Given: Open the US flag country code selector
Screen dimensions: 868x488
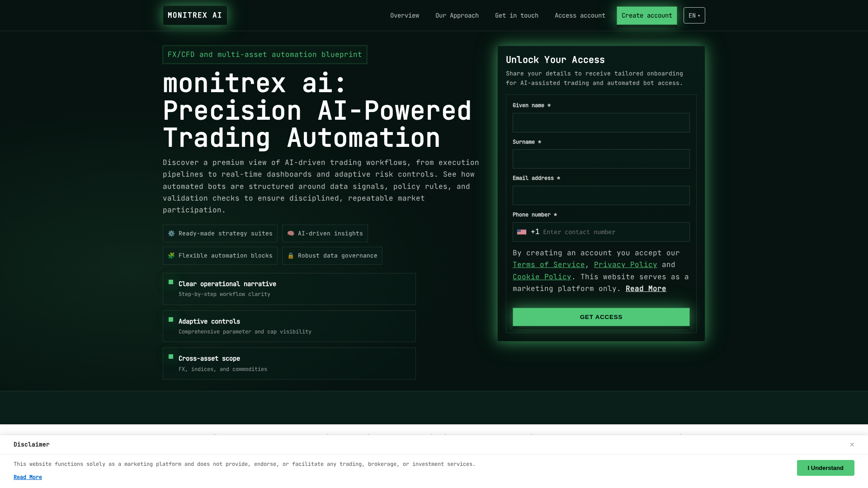Looking at the screenshot, I should pos(522,232).
